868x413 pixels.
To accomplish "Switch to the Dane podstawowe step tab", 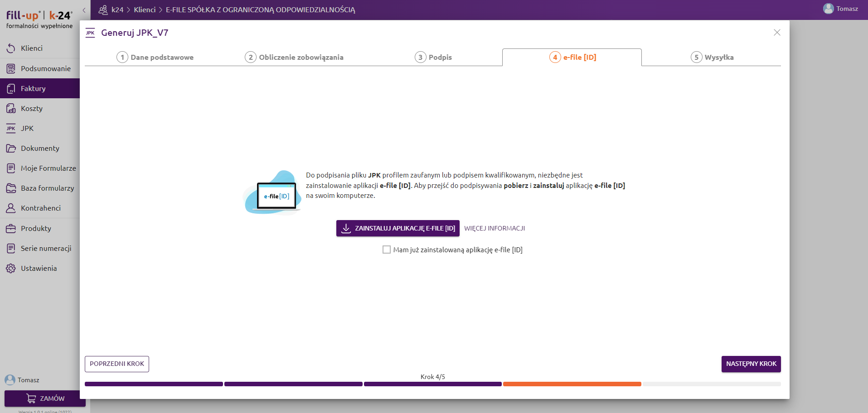I will coord(155,57).
